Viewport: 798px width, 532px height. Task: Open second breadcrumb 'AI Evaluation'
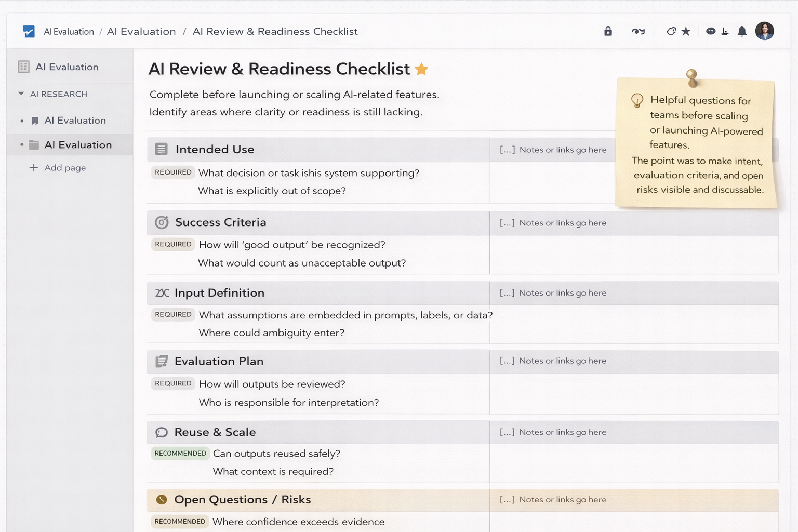coord(141,32)
